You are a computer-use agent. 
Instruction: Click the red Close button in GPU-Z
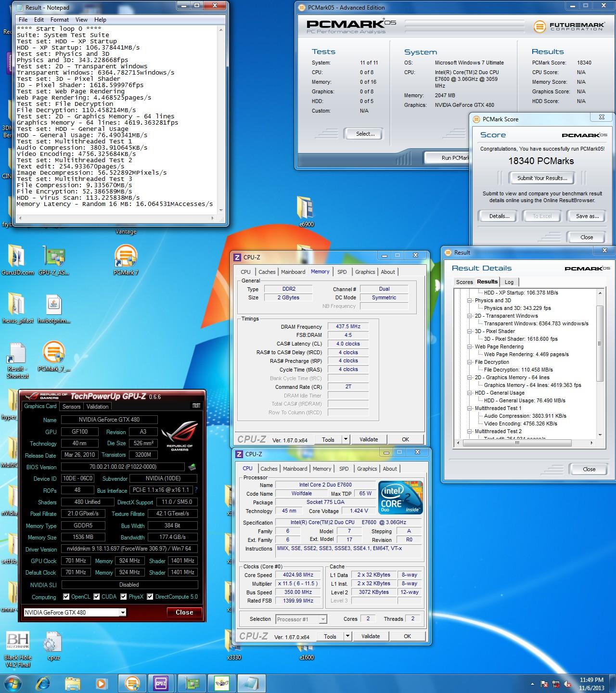tap(184, 612)
